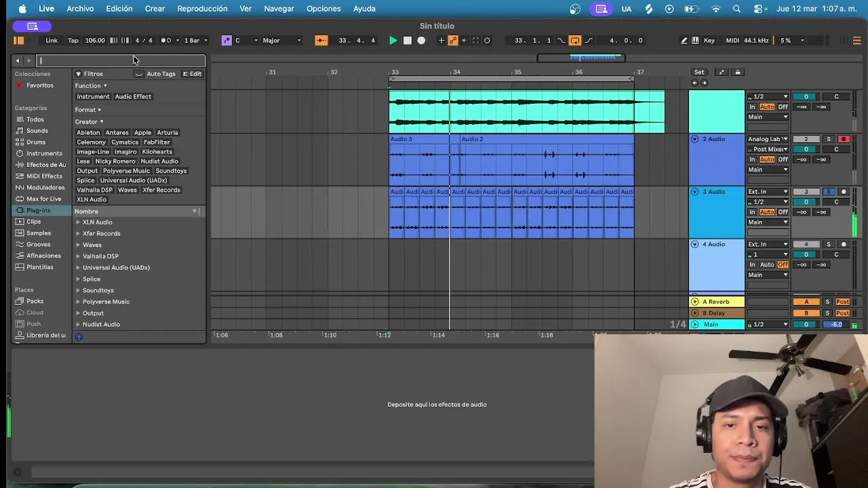Toggle the Follow playback icon
The height and width of the screenshot is (488, 868).
pos(321,41)
